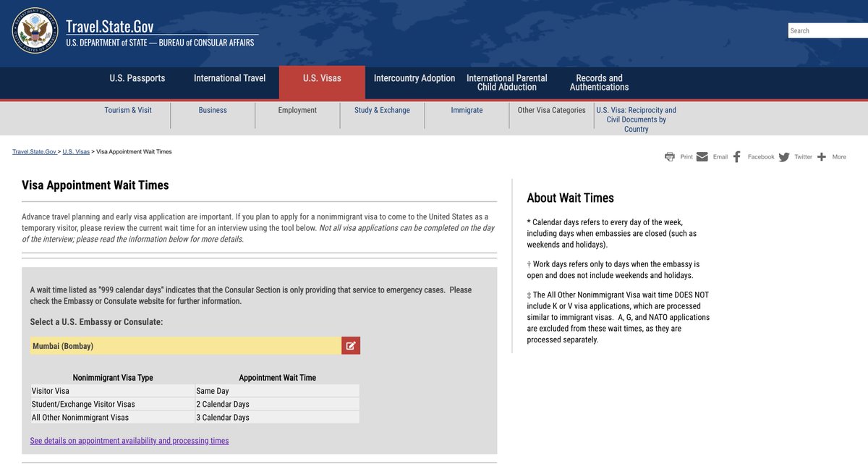Open International Parental Child Abduction menu
This screenshot has width=868, height=464.
(506, 83)
